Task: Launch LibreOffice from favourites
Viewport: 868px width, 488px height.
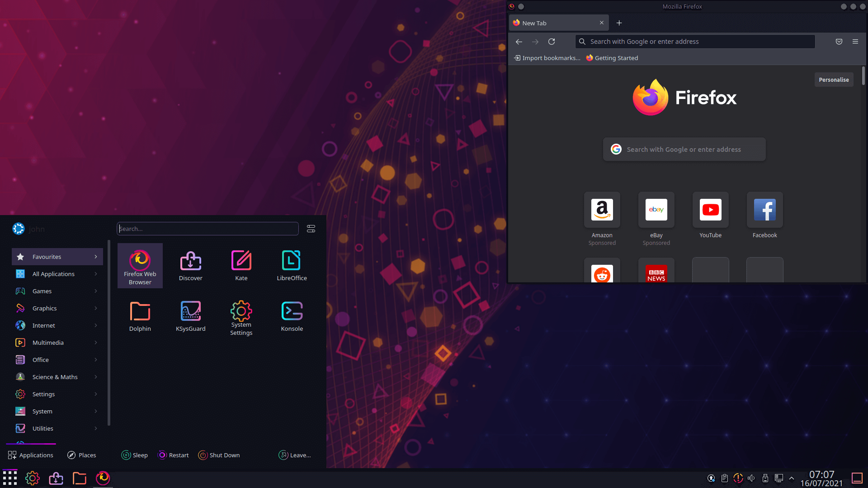Action: click(292, 266)
